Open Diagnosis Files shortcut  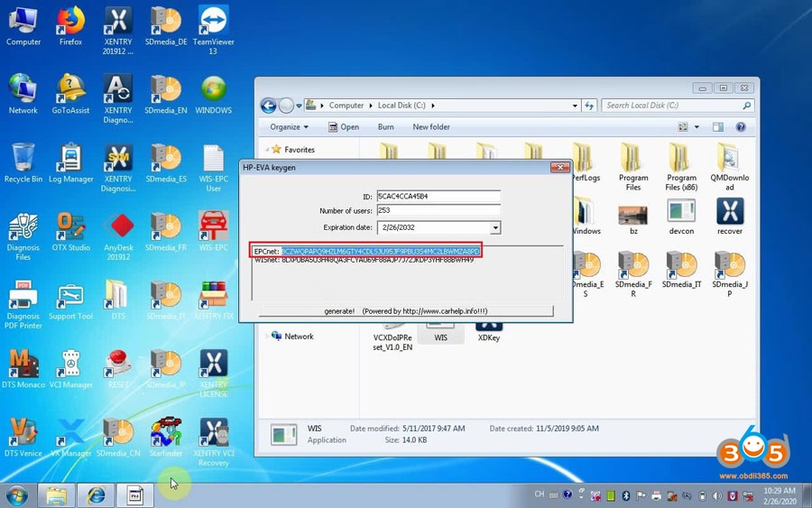click(23, 236)
